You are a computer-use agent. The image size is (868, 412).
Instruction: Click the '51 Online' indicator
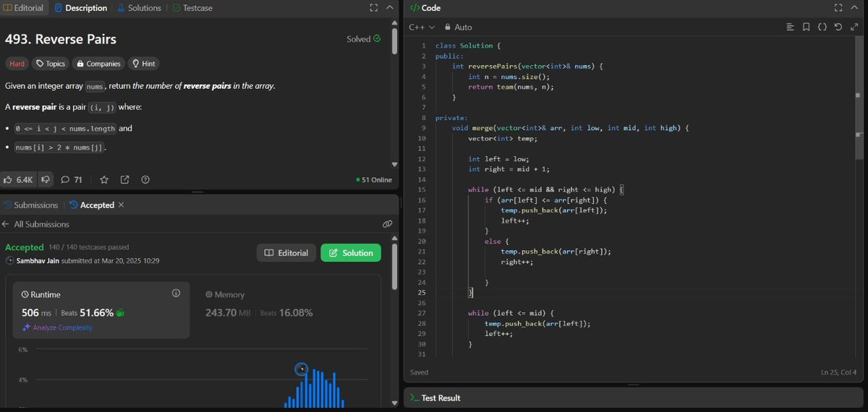click(x=374, y=179)
